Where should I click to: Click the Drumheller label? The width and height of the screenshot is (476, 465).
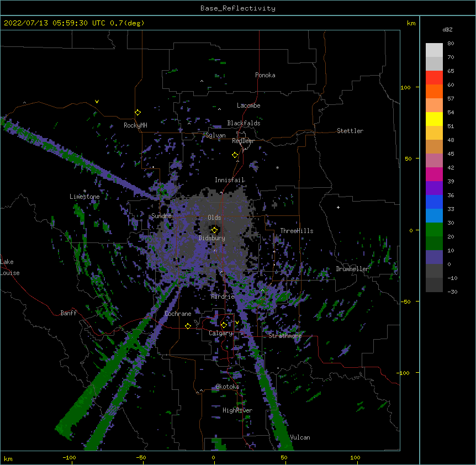tap(352, 269)
